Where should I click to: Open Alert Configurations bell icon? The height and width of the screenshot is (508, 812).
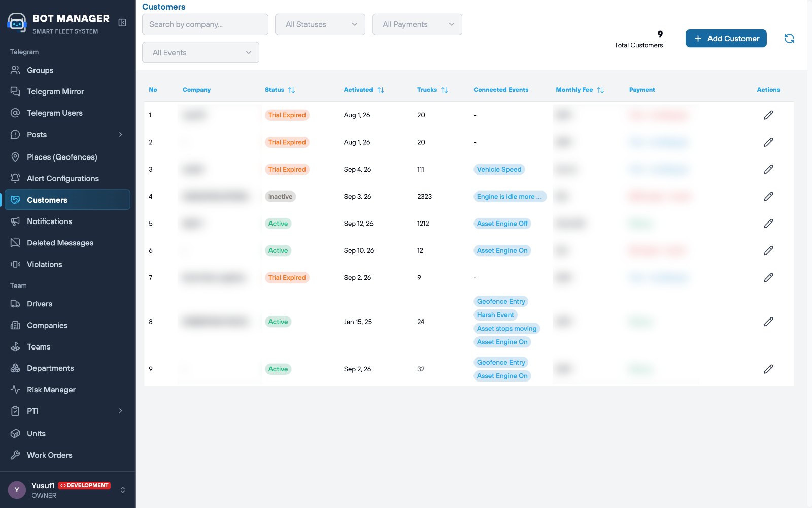[x=15, y=178]
